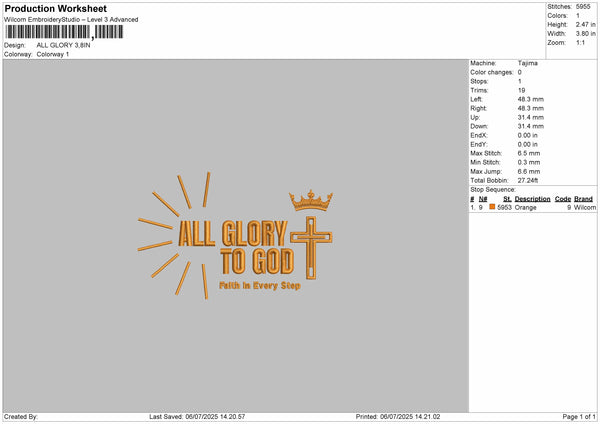Click the Production Worksheet title
This screenshot has height=424, width=600.
pos(56,8)
